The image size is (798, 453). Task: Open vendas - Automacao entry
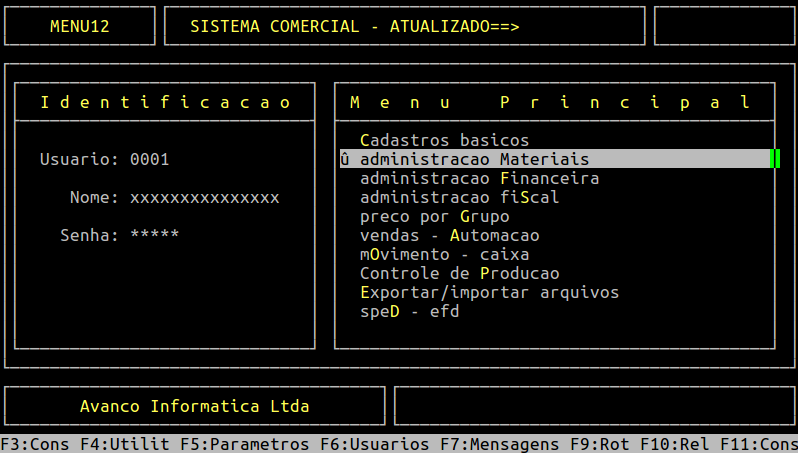tap(449, 235)
